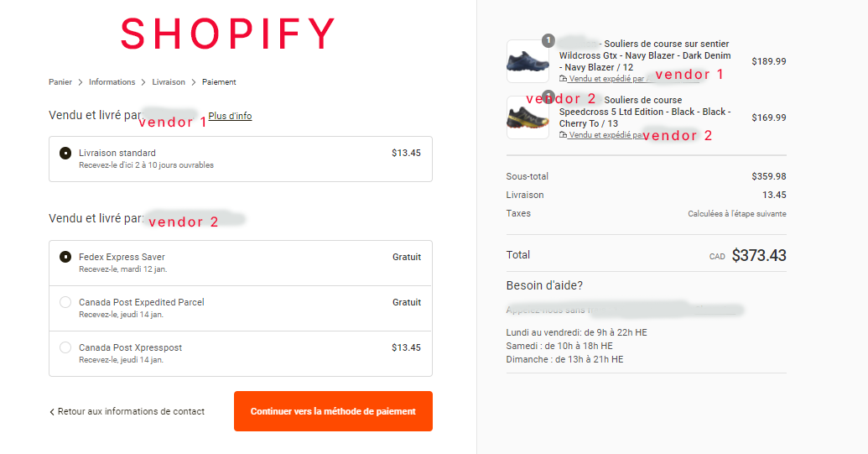Choose Fedex Express Saver delivery
Screen dimensions: 868x454
65,257
